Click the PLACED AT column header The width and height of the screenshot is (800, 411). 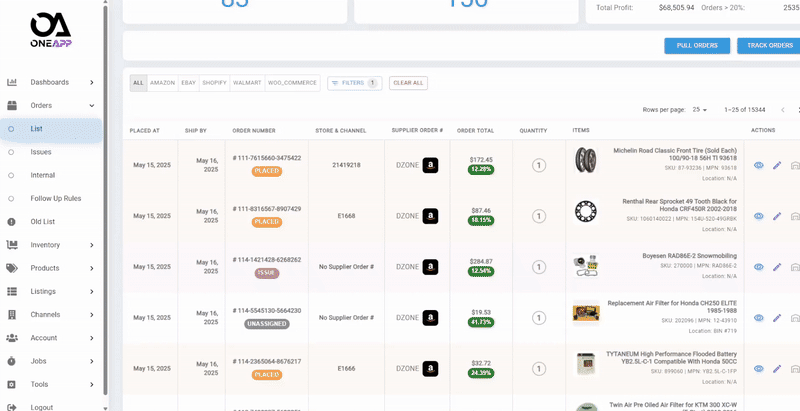(x=144, y=131)
